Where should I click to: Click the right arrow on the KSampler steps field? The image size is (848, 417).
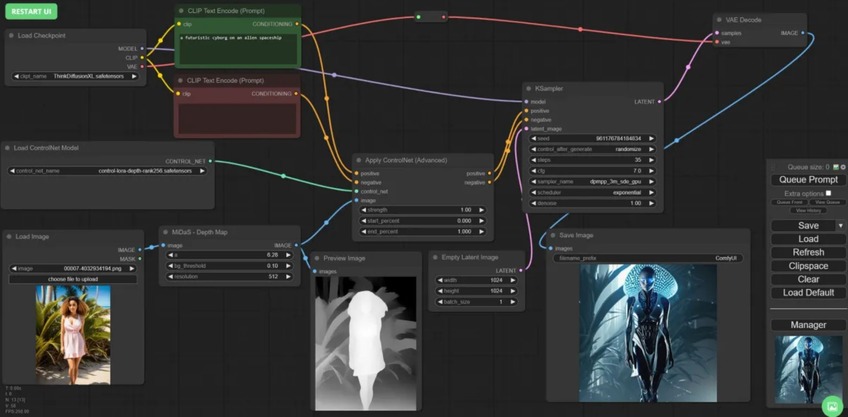point(651,160)
